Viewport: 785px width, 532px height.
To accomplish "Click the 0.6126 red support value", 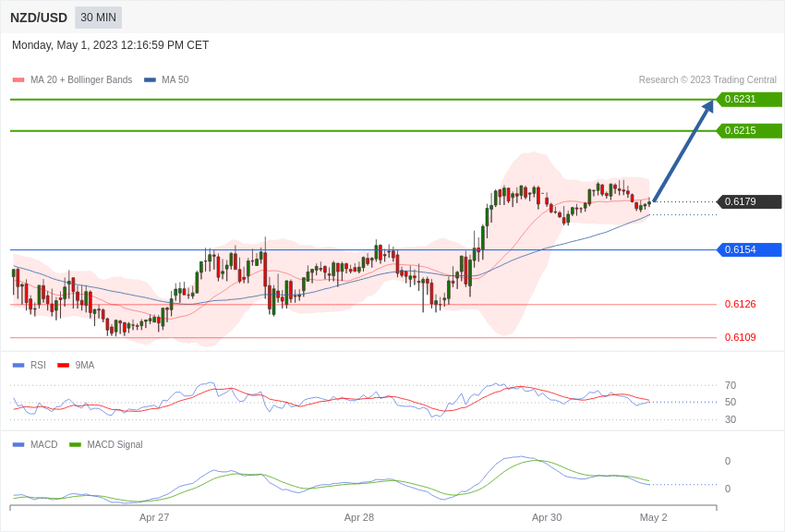I will (741, 304).
